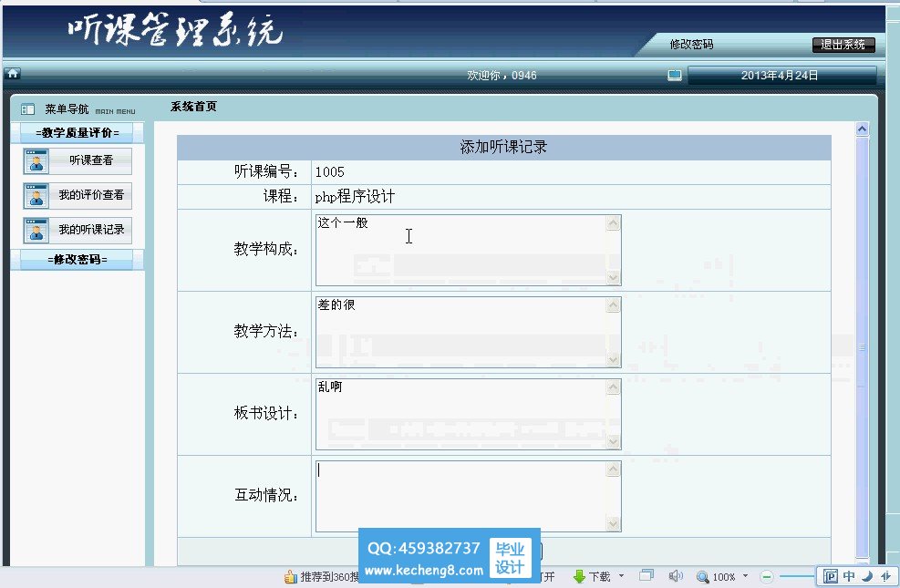
Task: Click scroll down arrow of 教学构成 textarea
Action: (613, 278)
